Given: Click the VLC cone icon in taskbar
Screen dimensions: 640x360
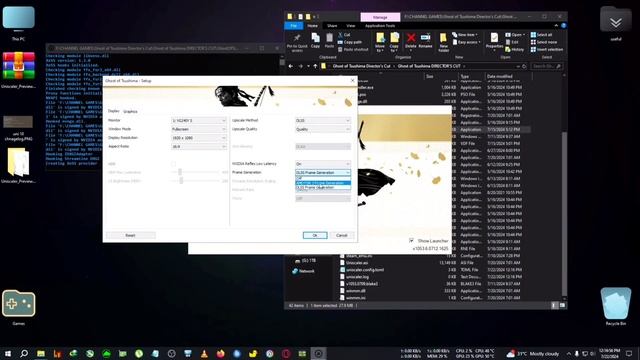Looking at the screenshot, I should point(204,353).
